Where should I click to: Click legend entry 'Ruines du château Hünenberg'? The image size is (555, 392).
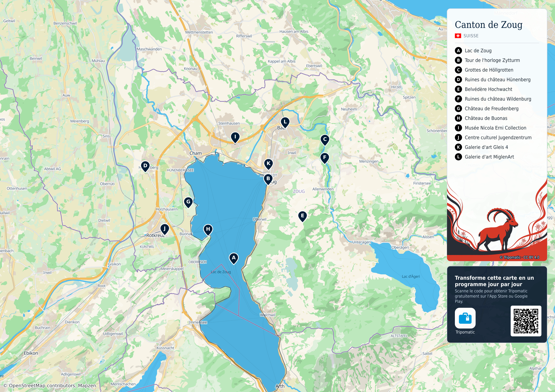click(497, 80)
